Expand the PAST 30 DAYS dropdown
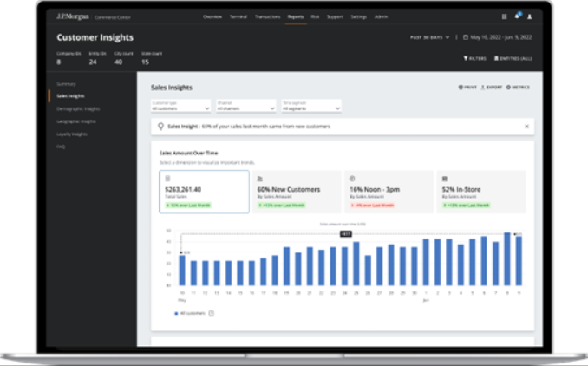588x366 pixels. (430, 37)
